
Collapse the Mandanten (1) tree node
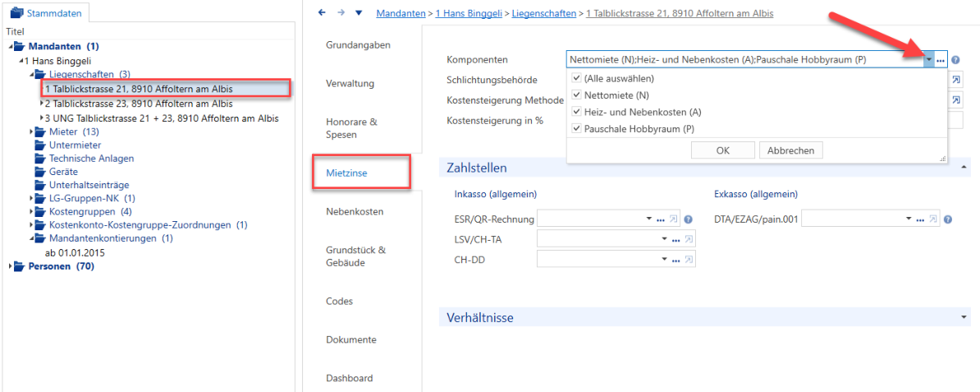point(11,46)
